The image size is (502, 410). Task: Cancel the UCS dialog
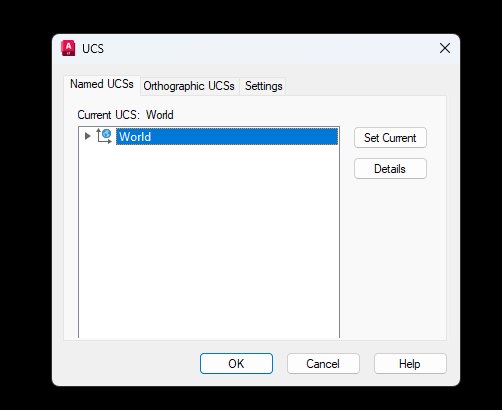tap(323, 364)
